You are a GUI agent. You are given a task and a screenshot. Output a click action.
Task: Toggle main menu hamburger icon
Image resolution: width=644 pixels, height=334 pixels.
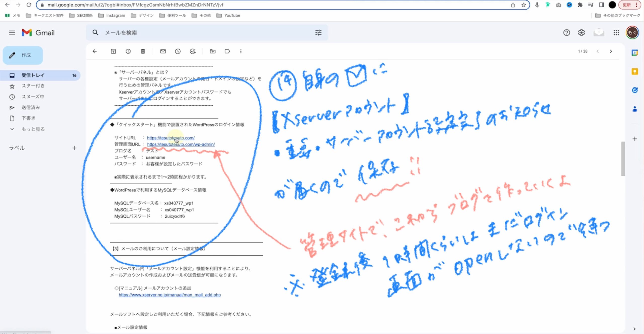point(12,33)
